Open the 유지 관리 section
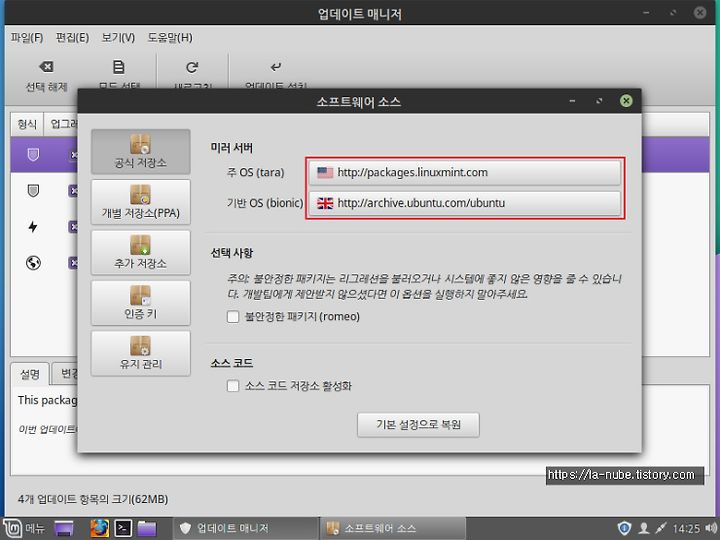This screenshot has width=720, height=540. point(141,354)
